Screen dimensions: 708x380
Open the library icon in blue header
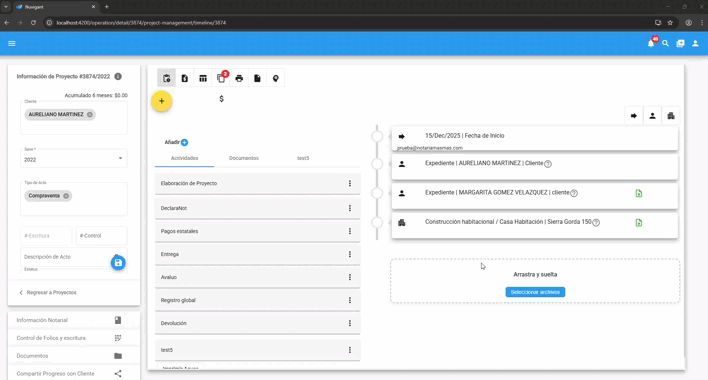[680, 43]
